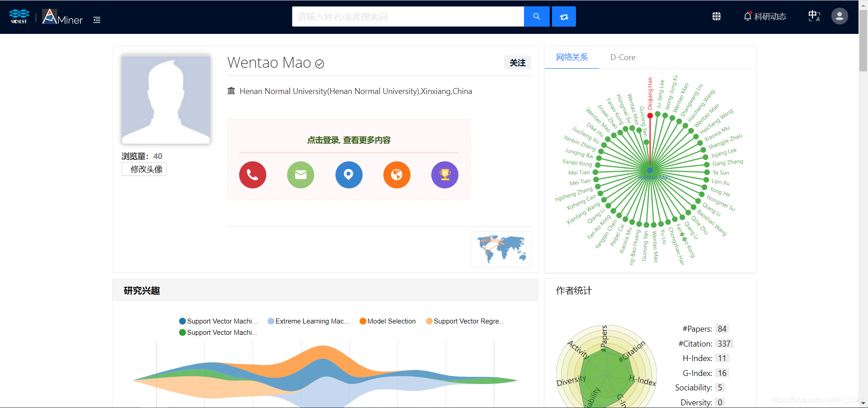The width and height of the screenshot is (868, 408).
Task: Click the Xizheng Cao network label
Action: tap(581, 202)
